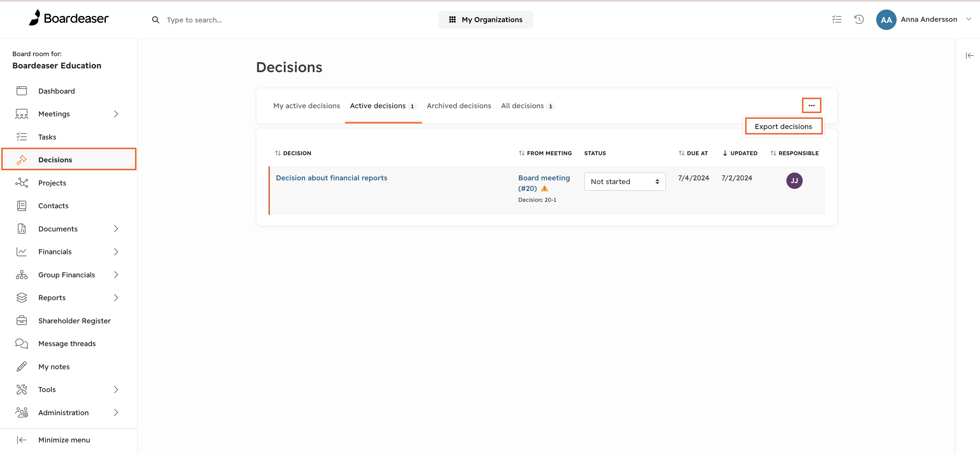Sort by From Meeting column header
This screenshot has height=454, width=980.
click(x=545, y=153)
